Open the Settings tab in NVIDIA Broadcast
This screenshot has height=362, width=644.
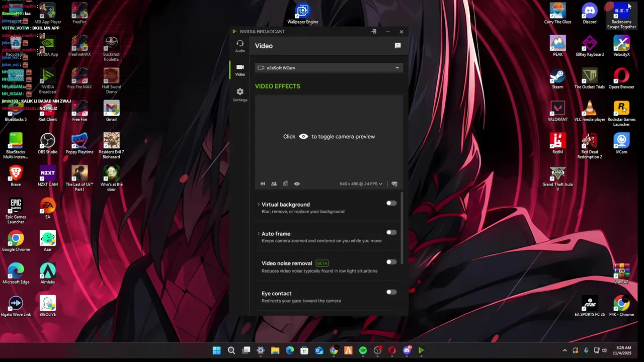[240, 95]
